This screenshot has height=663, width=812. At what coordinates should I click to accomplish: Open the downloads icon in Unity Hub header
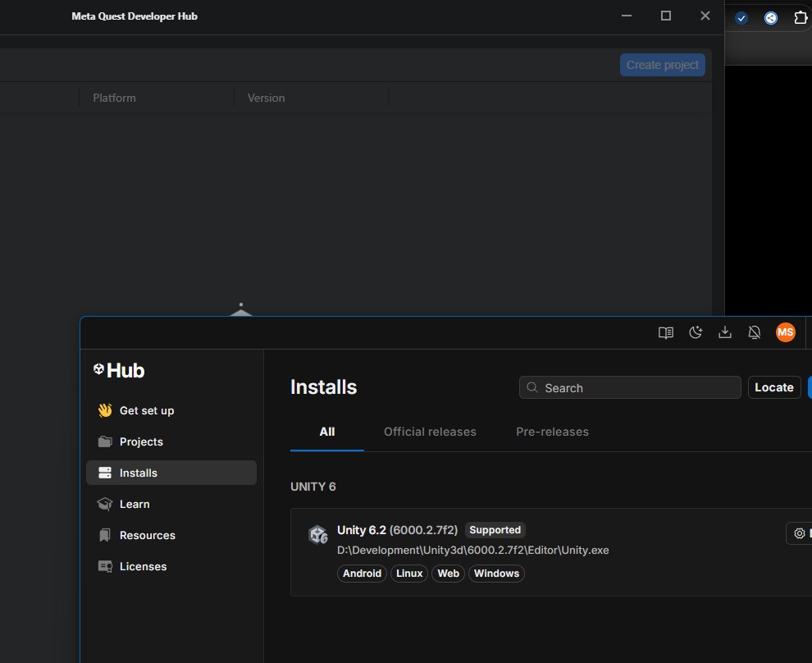pyautogui.click(x=725, y=332)
